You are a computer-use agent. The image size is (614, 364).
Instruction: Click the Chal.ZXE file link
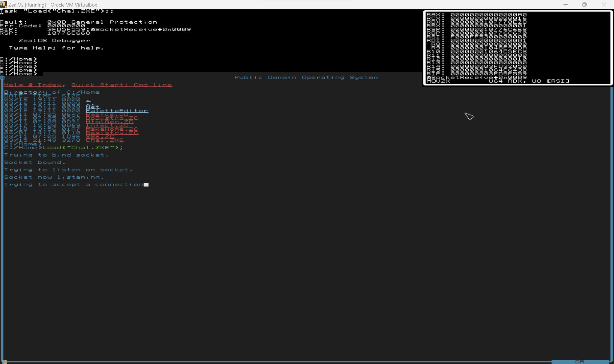(105, 140)
